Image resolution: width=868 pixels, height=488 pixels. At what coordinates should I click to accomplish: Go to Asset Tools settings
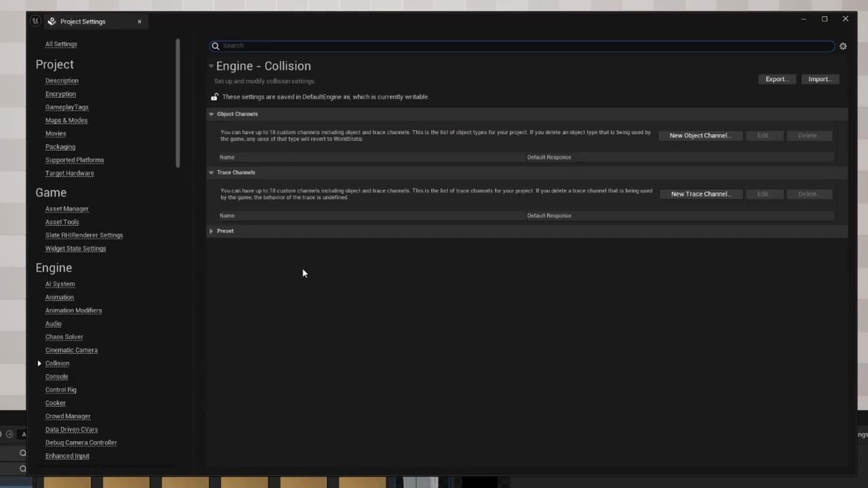click(62, 222)
